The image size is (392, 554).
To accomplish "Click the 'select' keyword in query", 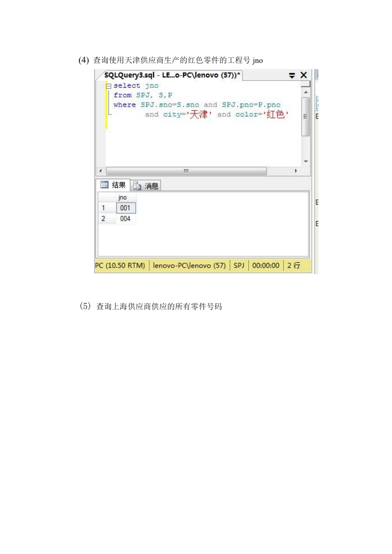I will coord(127,86).
